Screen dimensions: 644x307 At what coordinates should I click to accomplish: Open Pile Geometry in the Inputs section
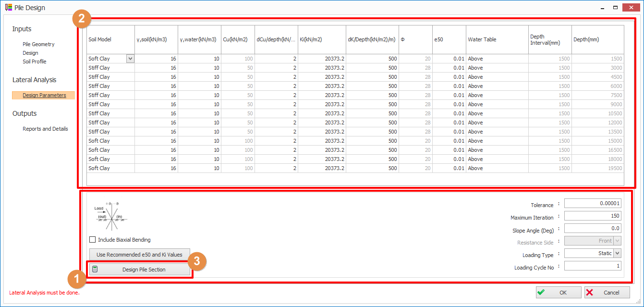[x=38, y=44]
